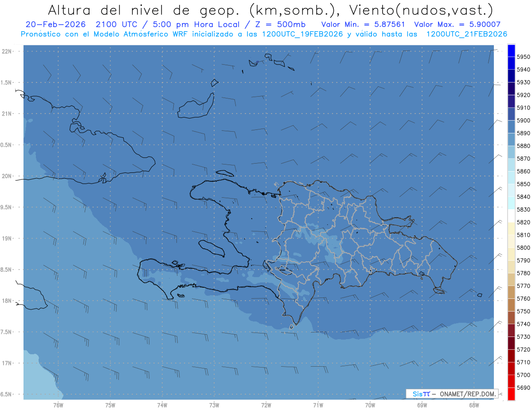
Task: Click the colorbar value '5820'
Action: coord(523,222)
